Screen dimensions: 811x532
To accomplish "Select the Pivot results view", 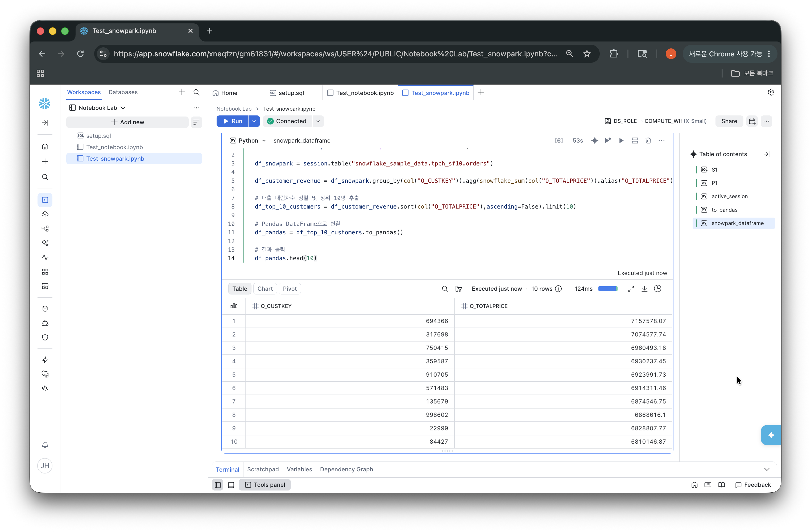I will coord(290,289).
